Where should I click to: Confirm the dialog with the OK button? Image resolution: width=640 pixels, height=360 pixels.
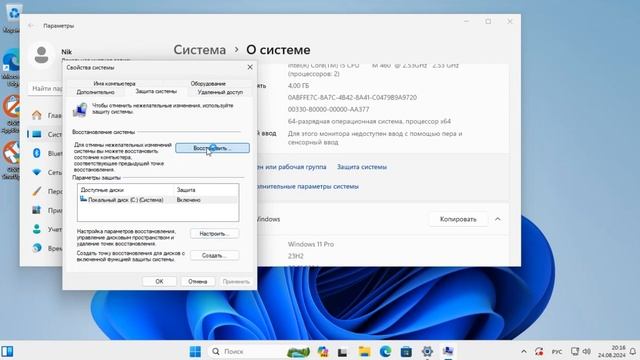159,281
